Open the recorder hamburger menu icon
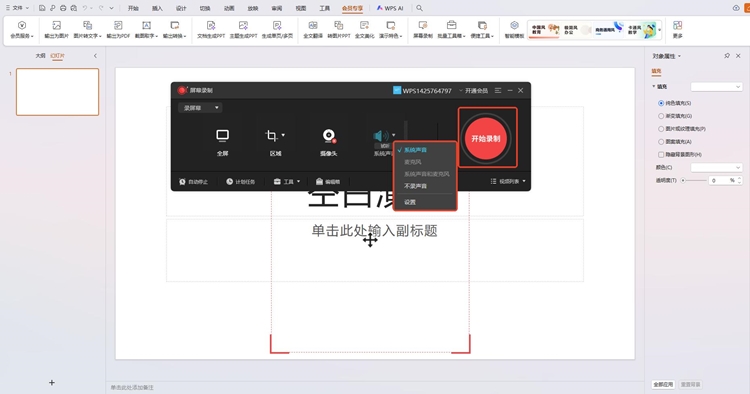The height and width of the screenshot is (394, 750). (498, 90)
